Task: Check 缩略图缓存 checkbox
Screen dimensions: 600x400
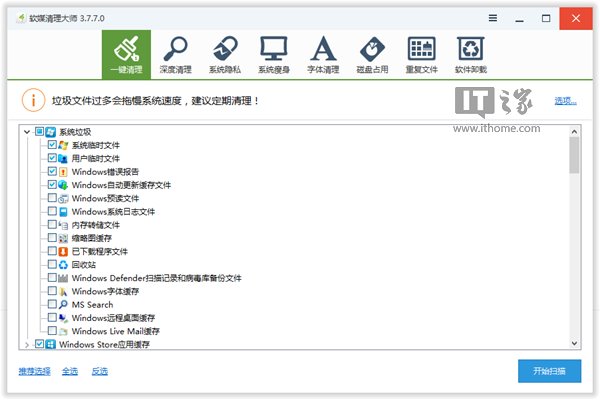Action: (52, 238)
